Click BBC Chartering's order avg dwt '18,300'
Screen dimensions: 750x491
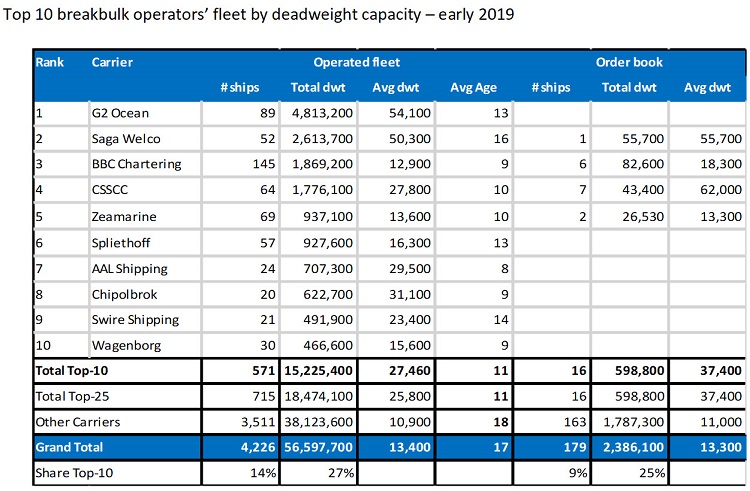click(721, 164)
